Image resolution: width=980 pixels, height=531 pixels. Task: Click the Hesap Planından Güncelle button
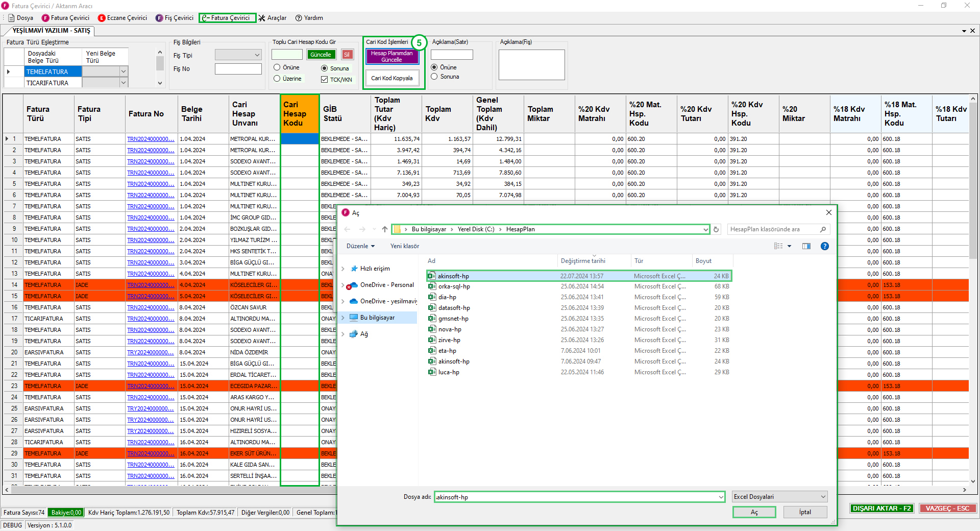point(391,57)
